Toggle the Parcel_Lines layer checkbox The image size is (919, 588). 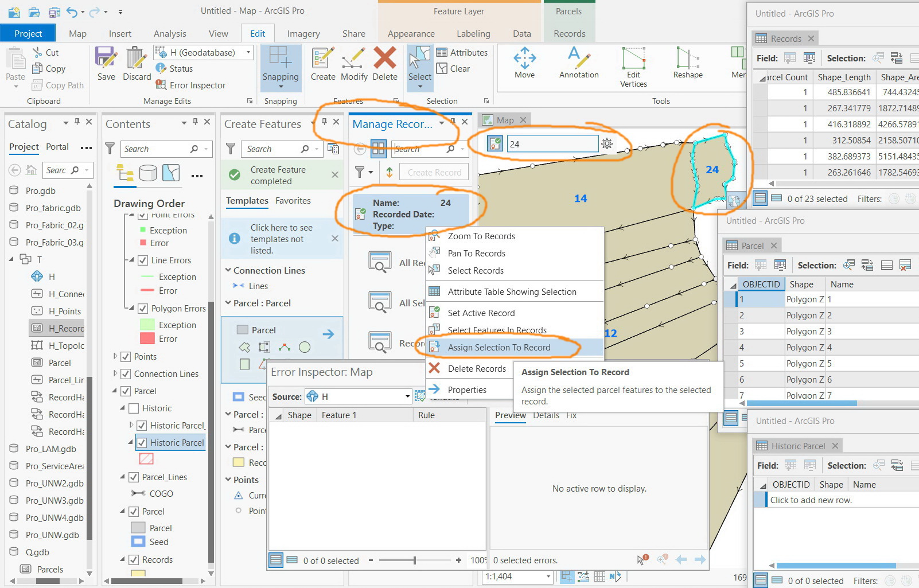[x=134, y=477]
